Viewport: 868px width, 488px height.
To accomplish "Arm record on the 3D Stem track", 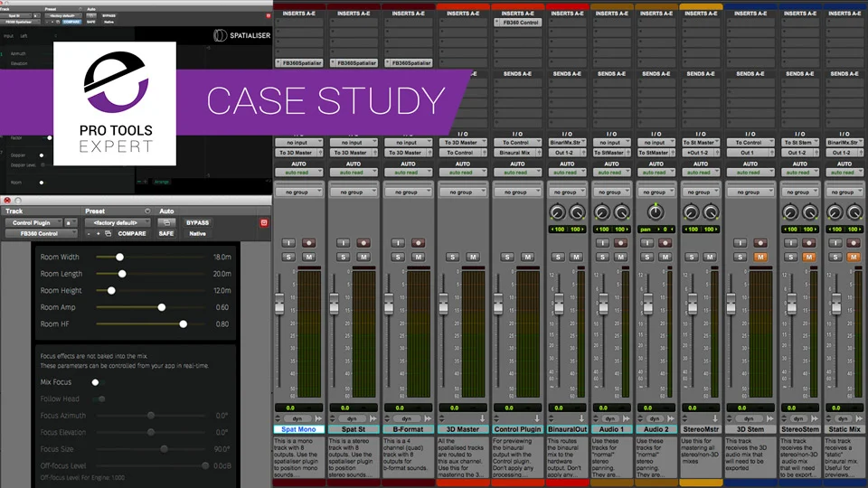I will [x=760, y=243].
